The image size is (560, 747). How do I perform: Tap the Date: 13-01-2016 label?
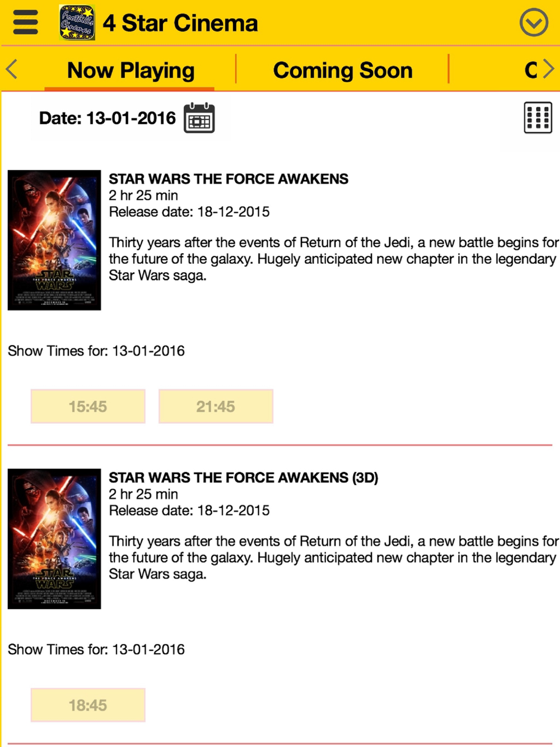pyautogui.click(x=107, y=119)
